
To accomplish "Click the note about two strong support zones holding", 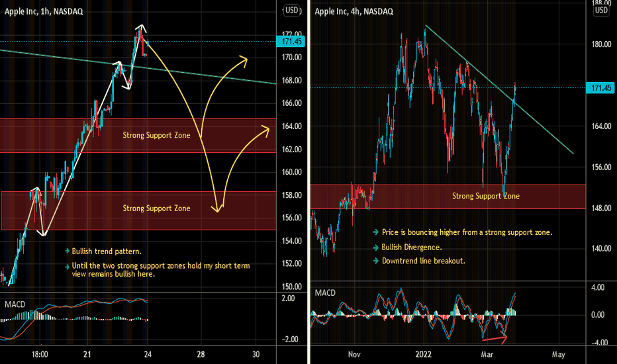I will 161,269.
